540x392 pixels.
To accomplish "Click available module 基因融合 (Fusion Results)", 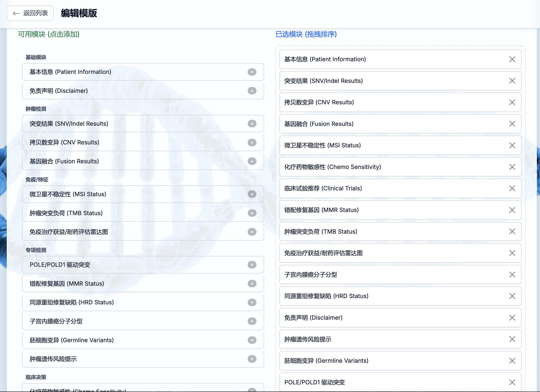I will point(133,161).
